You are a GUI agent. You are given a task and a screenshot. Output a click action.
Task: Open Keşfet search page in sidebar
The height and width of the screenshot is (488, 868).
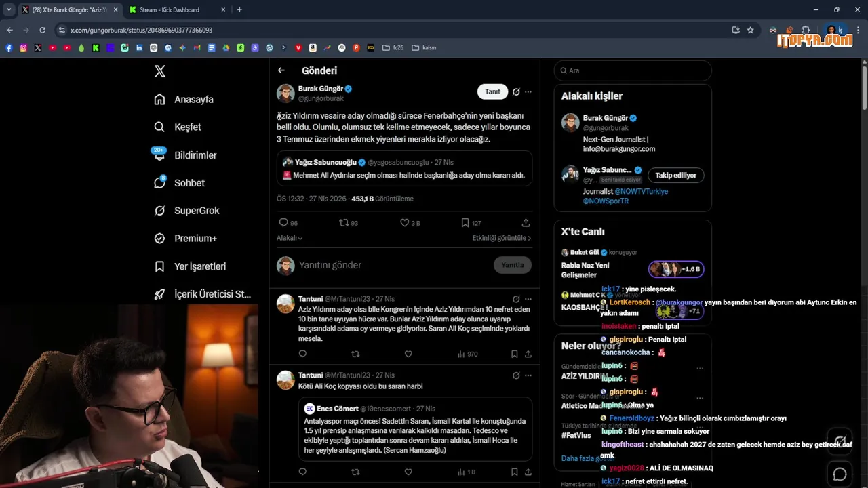click(x=178, y=127)
